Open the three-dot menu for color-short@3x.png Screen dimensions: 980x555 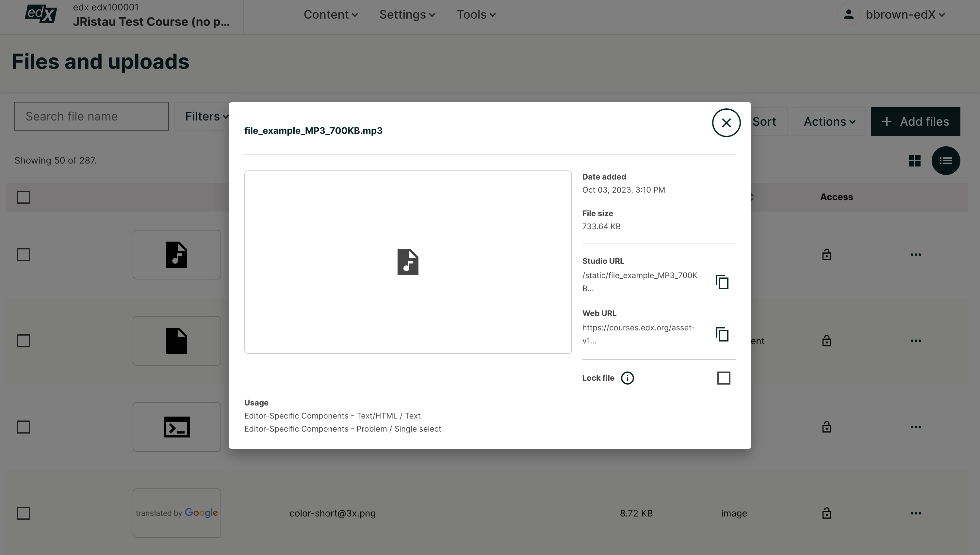[916, 513]
